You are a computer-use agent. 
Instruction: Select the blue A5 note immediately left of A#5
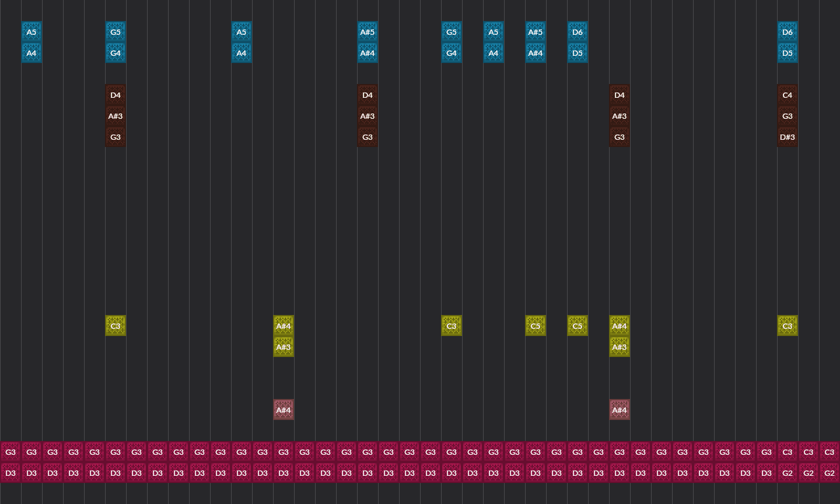tap(493, 32)
